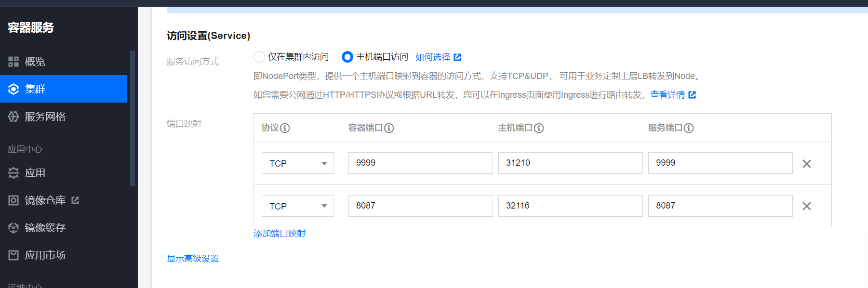
Task: Delete the port mapping row for 8087
Action: (x=807, y=206)
